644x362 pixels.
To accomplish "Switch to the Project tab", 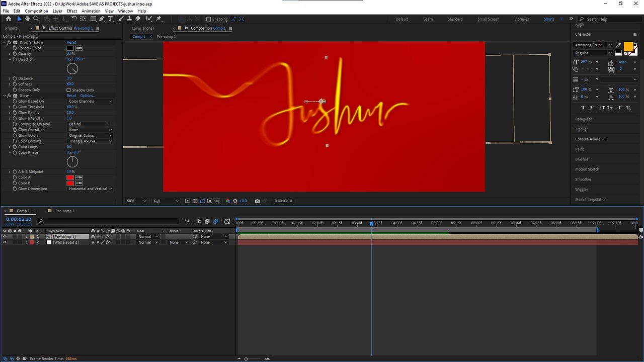I will pos(11,28).
